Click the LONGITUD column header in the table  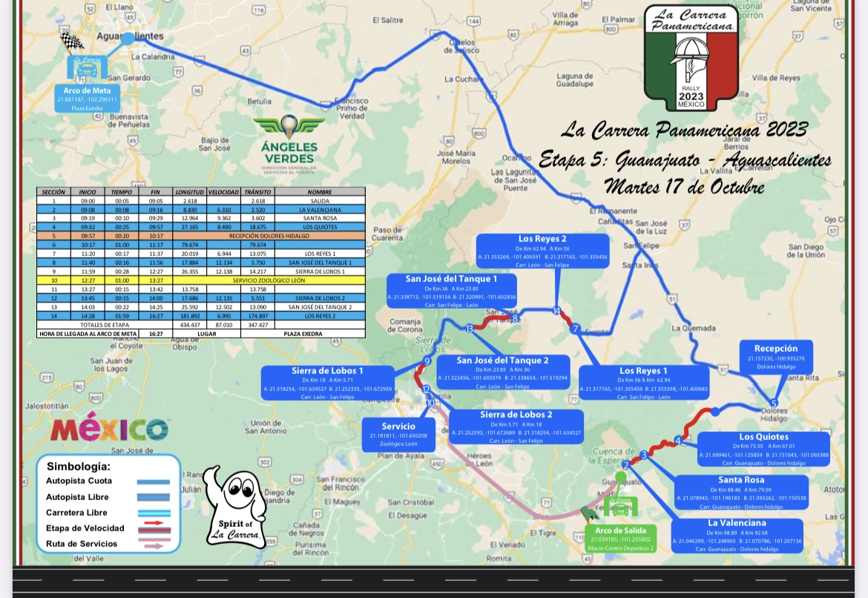[x=190, y=192]
